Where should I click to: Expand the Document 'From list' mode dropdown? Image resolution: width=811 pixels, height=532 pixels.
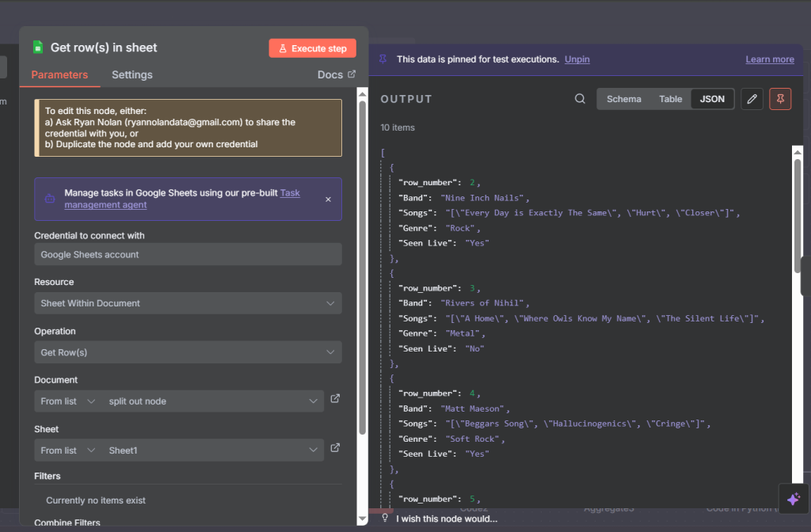[67, 401]
